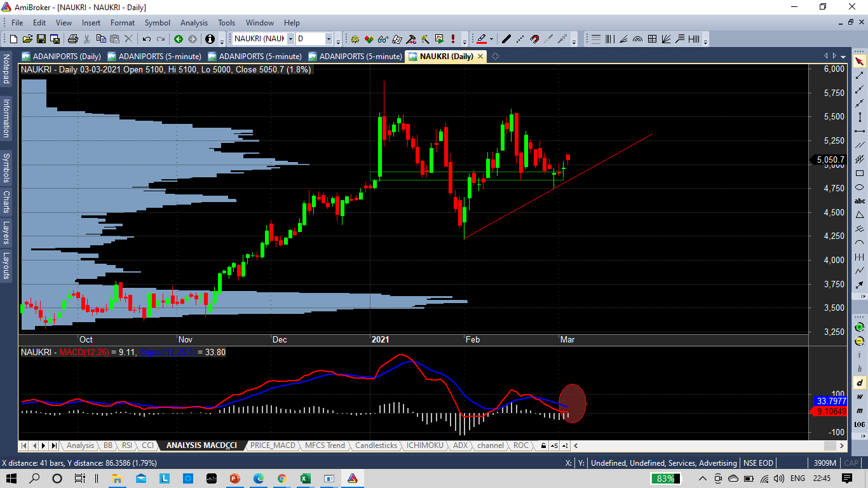Toggle the red magnet snap icon
868x488 pixels.
[534, 39]
